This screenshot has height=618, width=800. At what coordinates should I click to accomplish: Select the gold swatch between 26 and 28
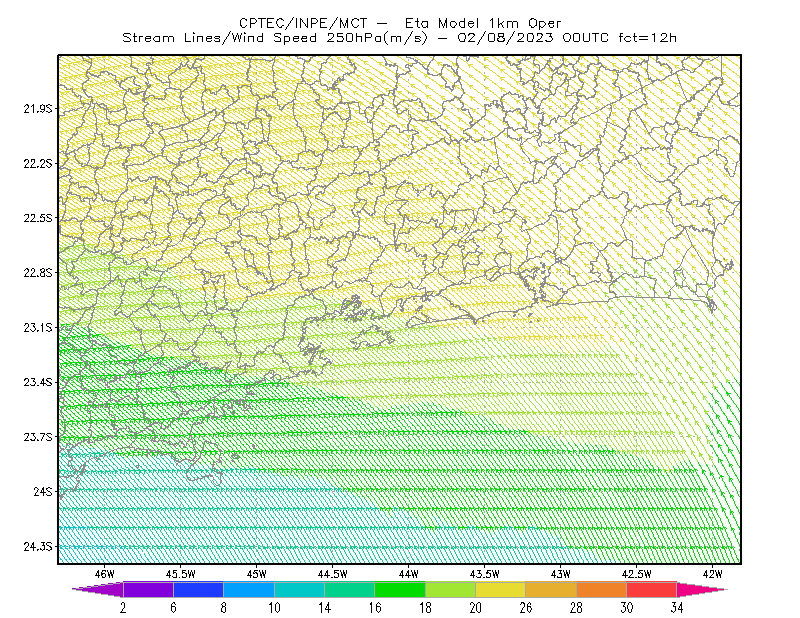tap(551, 589)
